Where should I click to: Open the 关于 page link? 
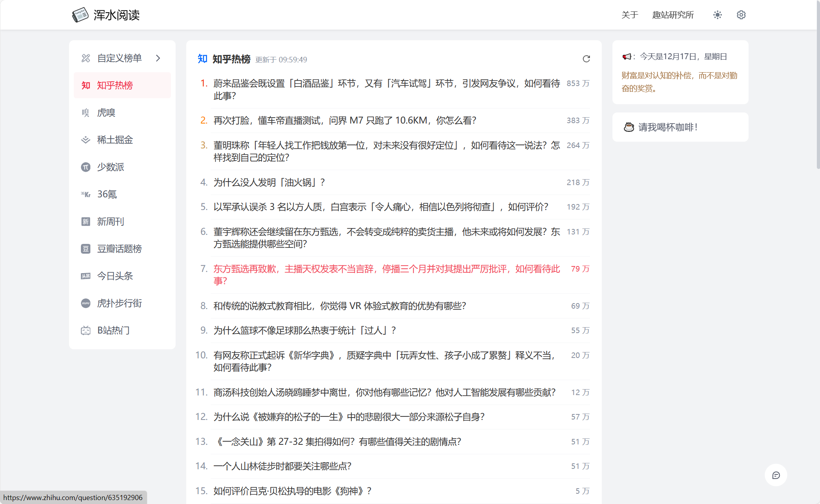click(x=629, y=15)
